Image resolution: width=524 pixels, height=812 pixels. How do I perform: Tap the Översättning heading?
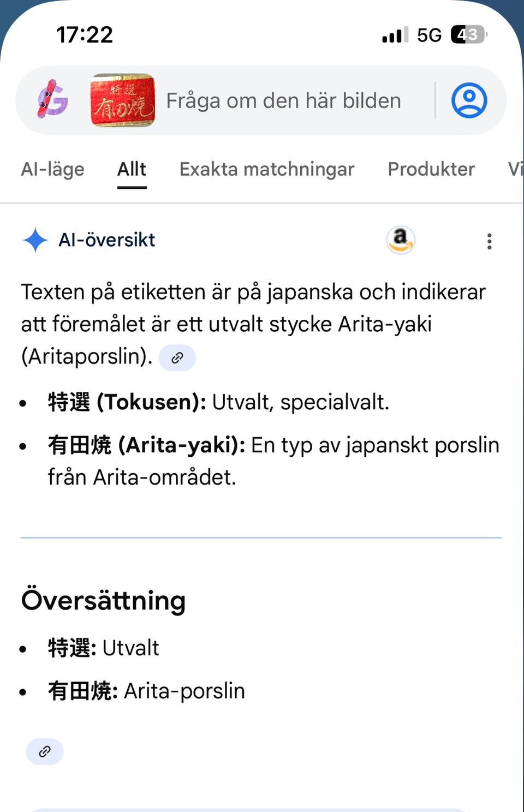coord(103,600)
